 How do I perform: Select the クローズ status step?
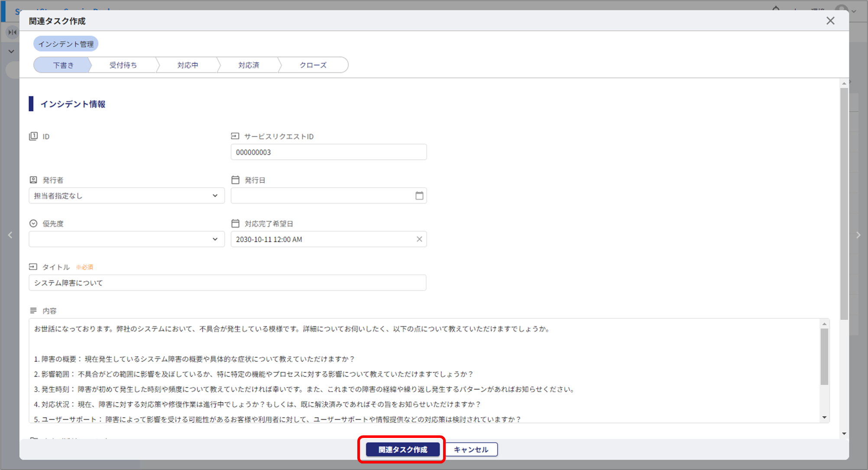click(313, 65)
